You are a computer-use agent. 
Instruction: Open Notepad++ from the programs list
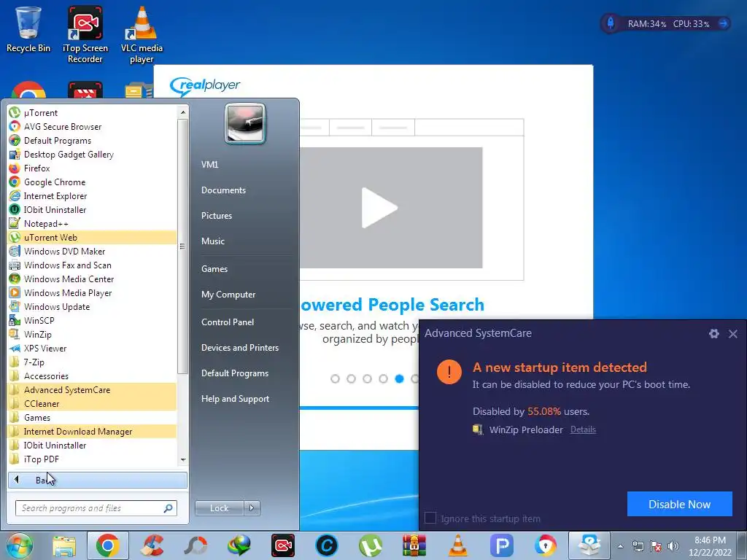pos(92,223)
